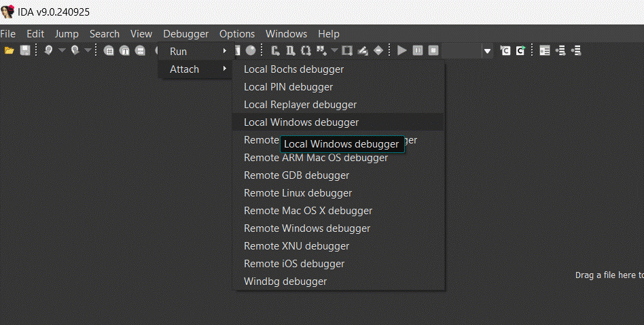Click the 'D' convert-to-data icon
The height and width of the screenshot is (325, 644).
point(291,50)
